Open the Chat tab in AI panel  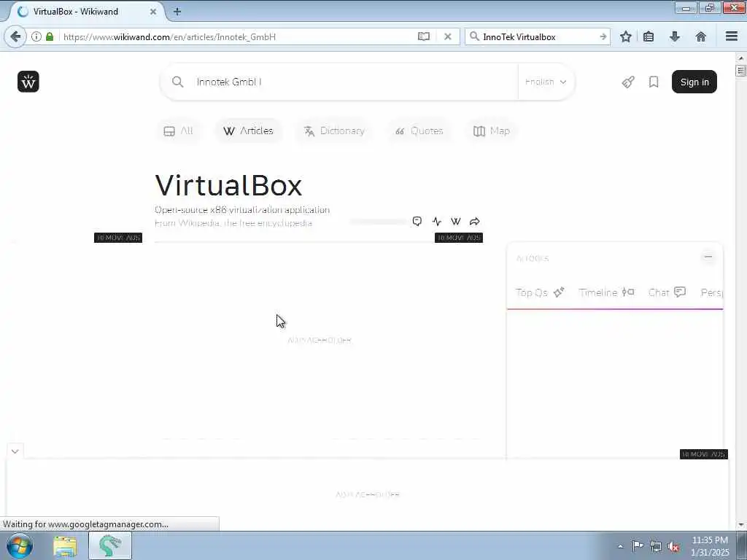[667, 292]
